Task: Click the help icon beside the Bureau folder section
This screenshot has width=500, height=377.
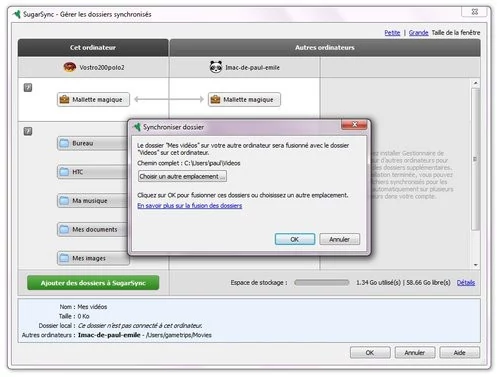Action: pos(28,131)
